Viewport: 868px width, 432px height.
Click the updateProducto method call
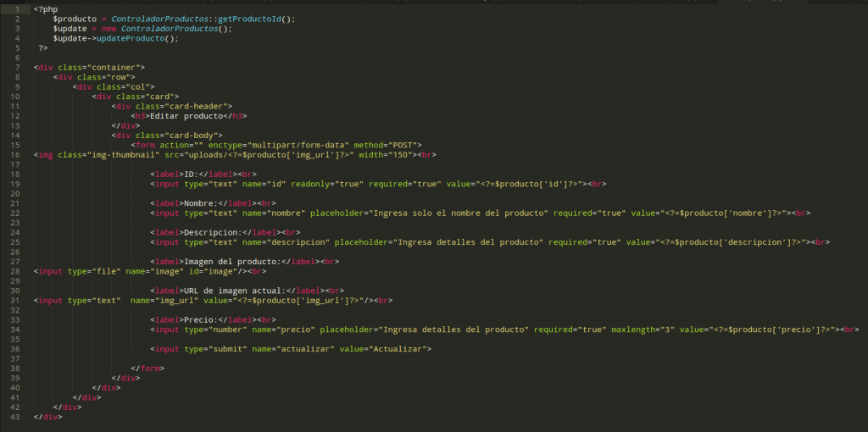136,38
